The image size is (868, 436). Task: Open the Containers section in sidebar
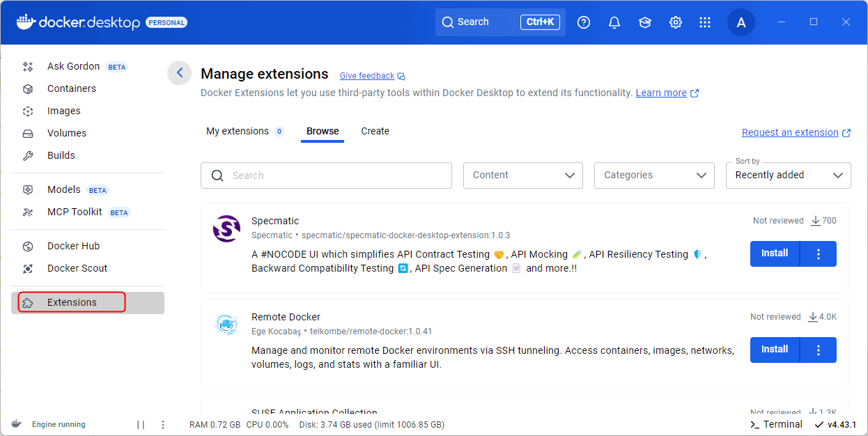72,88
